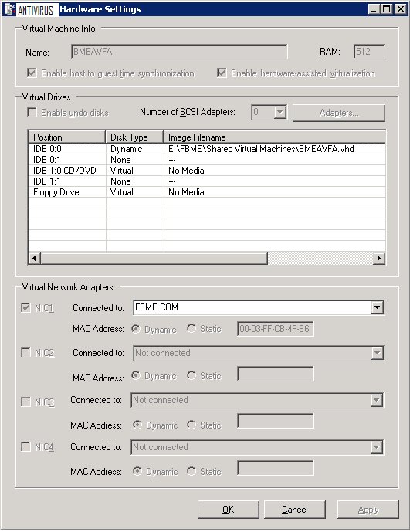Viewport: 410px width, 532px height.
Task: Click the Cancel button
Action: click(x=295, y=510)
